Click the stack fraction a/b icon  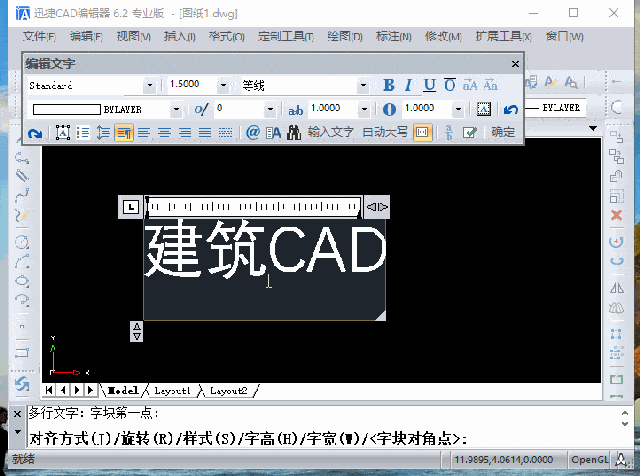pos(449,132)
